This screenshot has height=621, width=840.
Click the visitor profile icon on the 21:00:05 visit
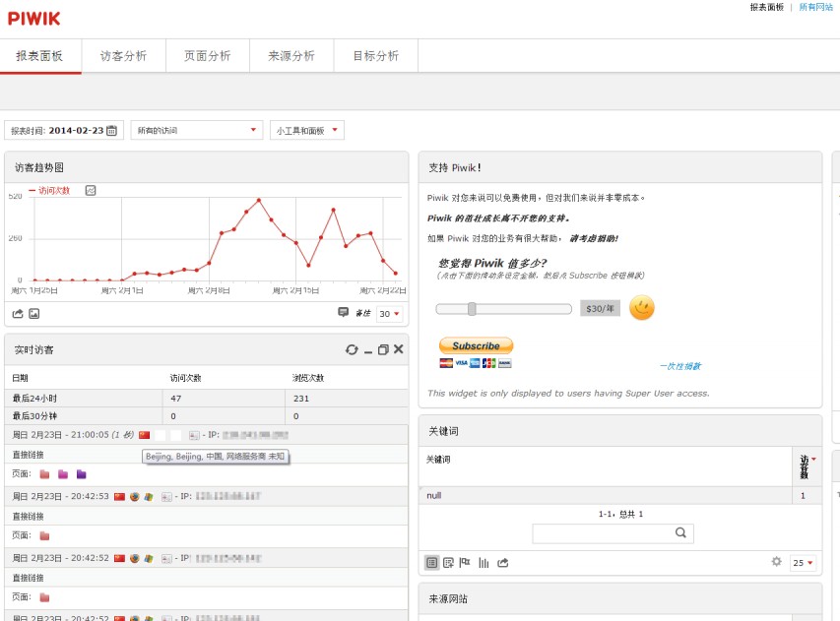[194, 436]
